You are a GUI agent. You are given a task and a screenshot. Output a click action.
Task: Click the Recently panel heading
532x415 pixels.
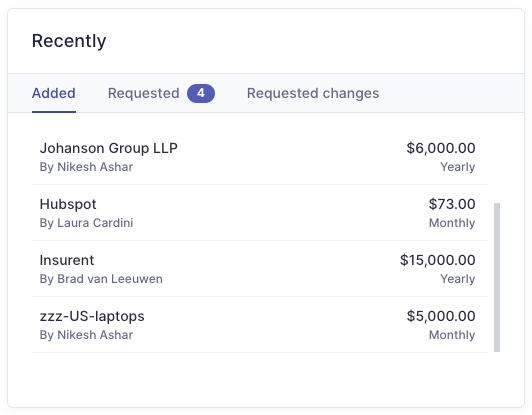69,41
